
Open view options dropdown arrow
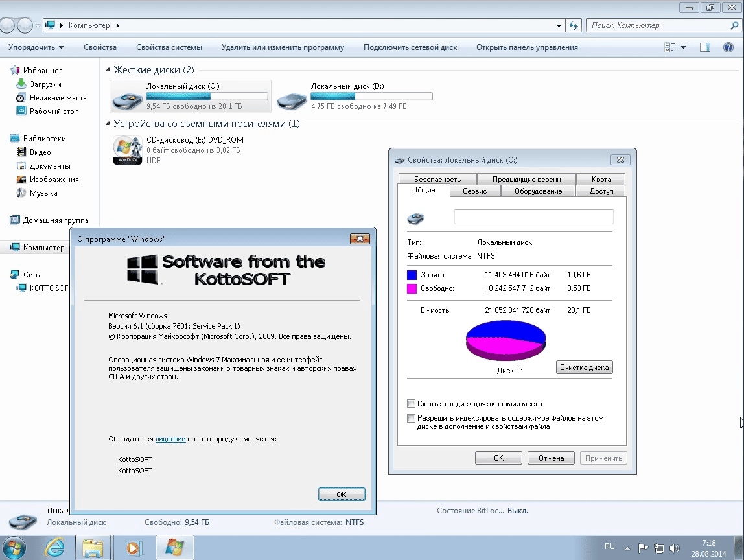coord(683,47)
